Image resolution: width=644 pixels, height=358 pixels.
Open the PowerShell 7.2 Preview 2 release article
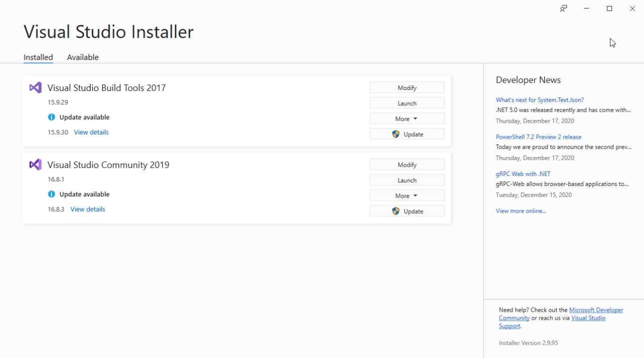click(x=538, y=137)
